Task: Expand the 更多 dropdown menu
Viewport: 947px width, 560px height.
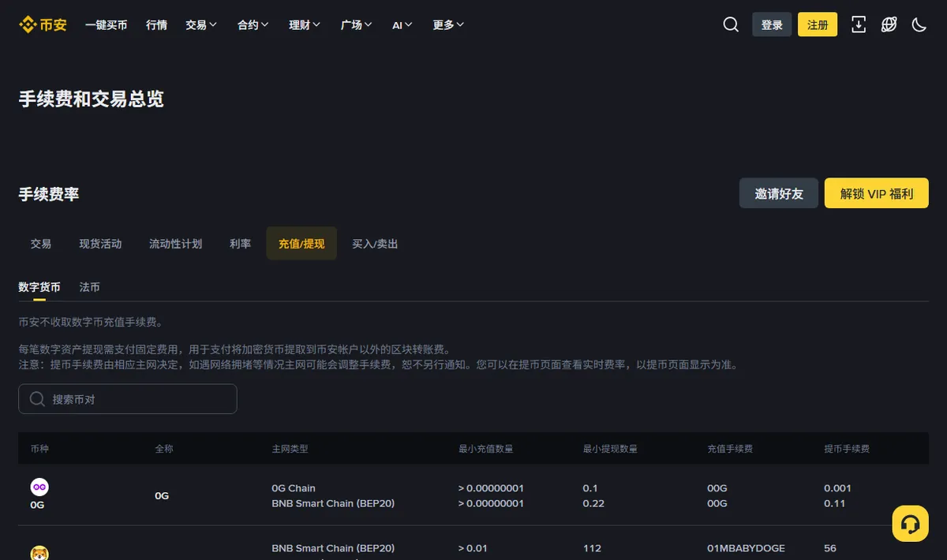Action: click(448, 25)
